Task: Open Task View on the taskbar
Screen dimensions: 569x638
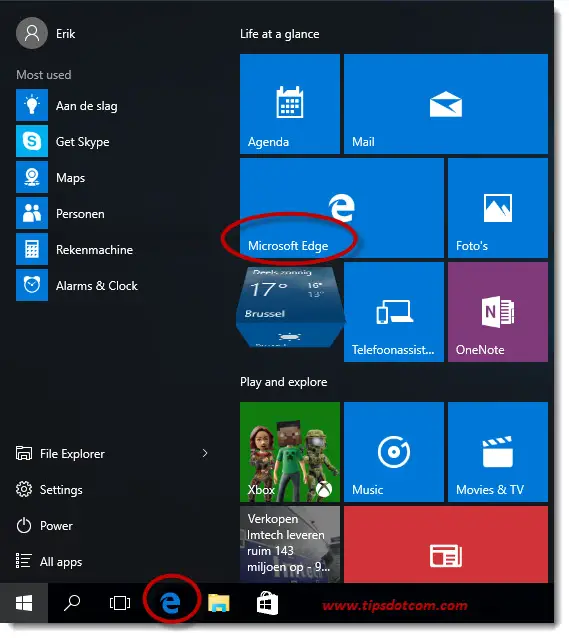Action: (x=120, y=603)
